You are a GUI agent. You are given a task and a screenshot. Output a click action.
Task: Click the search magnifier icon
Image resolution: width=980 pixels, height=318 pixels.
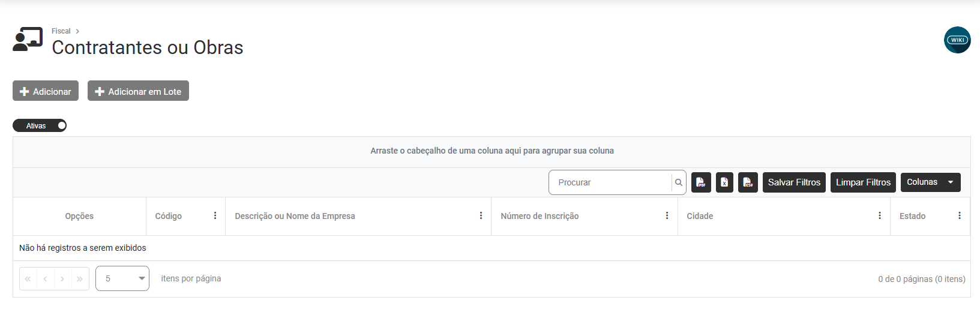point(679,182)
